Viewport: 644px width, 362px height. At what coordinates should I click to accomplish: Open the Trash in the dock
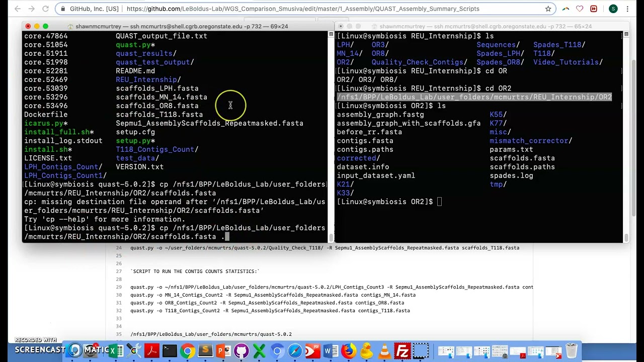[x=572, y=350]
